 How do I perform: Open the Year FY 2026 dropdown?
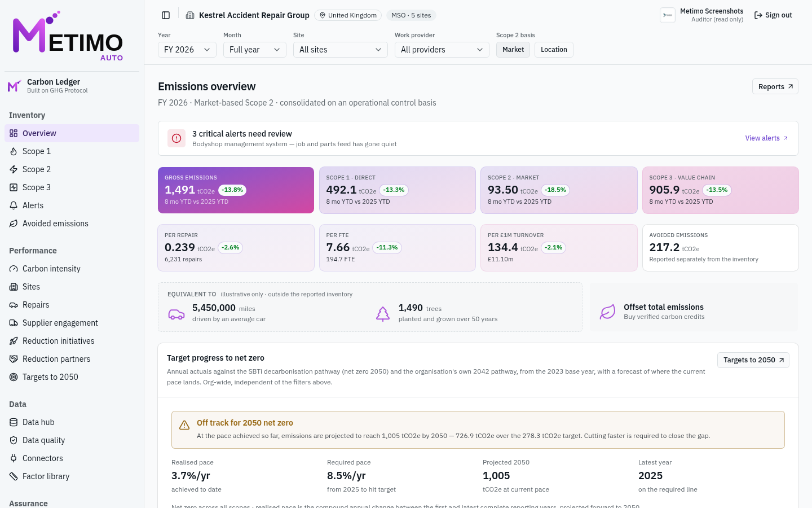coord(187,50)
